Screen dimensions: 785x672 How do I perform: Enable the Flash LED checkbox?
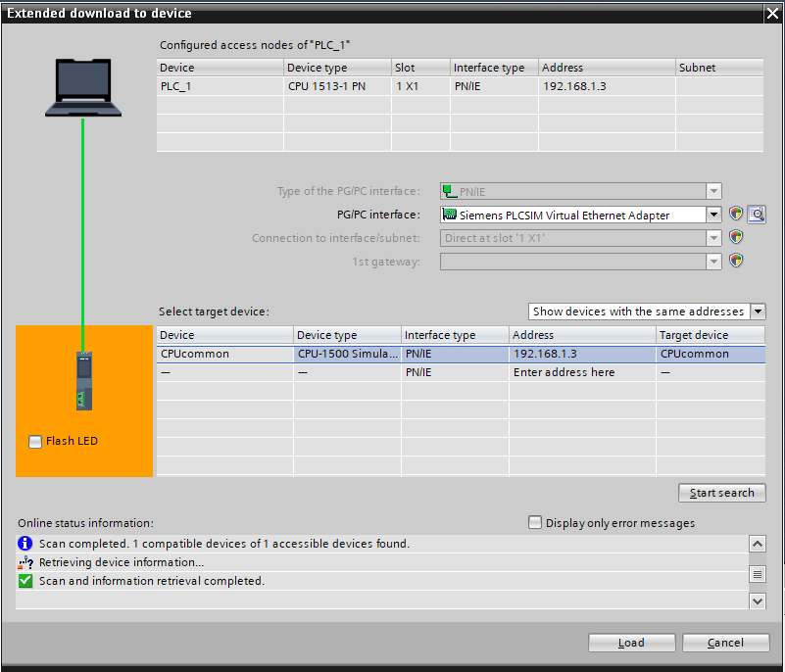tap(35, 442)
